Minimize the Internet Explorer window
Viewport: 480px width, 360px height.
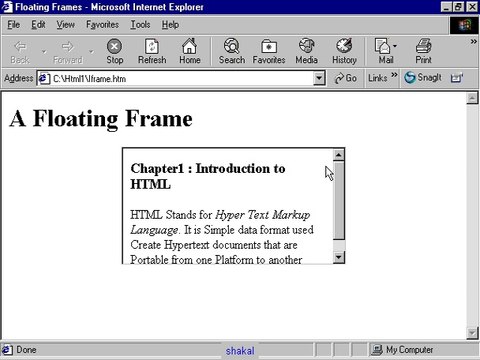click(446, 7)
